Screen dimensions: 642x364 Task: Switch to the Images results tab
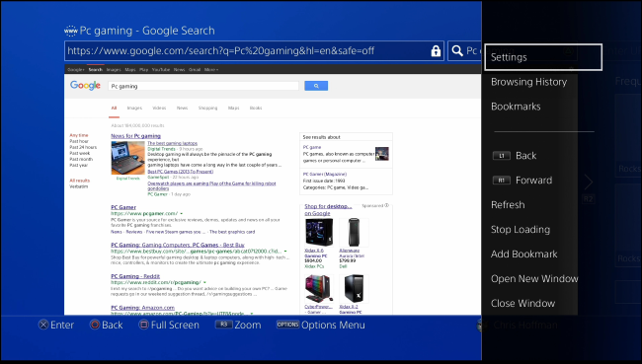coord(134,108)
